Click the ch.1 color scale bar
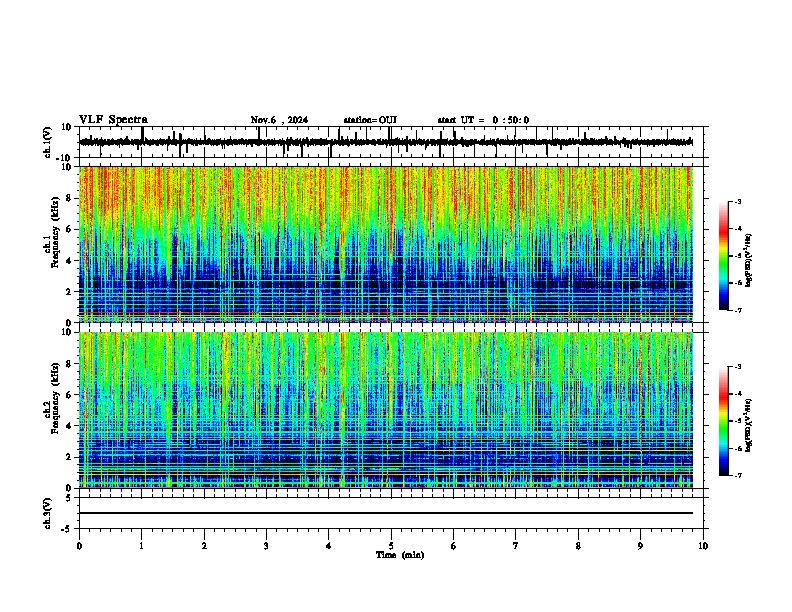This screenshot has width=792, height=612. tap(723, 256)
